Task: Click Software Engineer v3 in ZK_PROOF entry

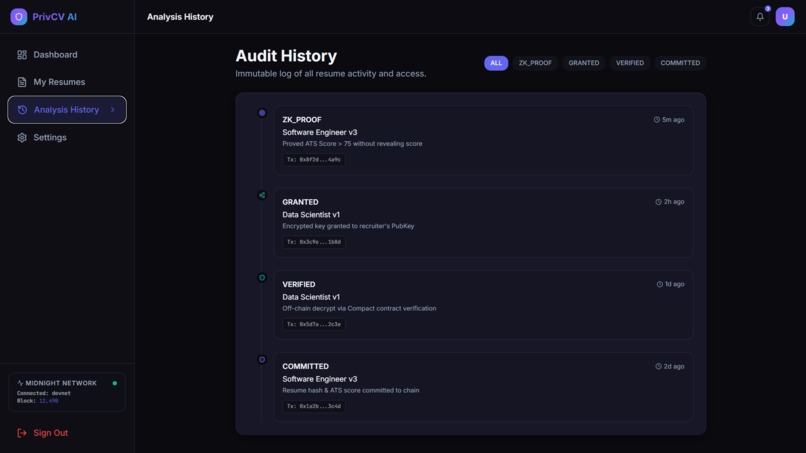Action: click(x=320, y=132)
